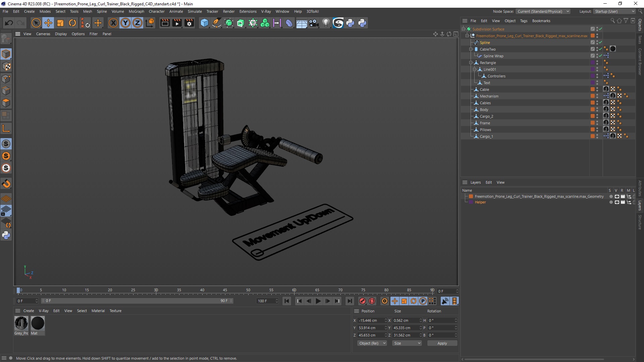Image resolution: width=644 pixels, height=362 pixels.
Task: Toggle Subdivision Surface enable checkmark
Action: (600, 29)
